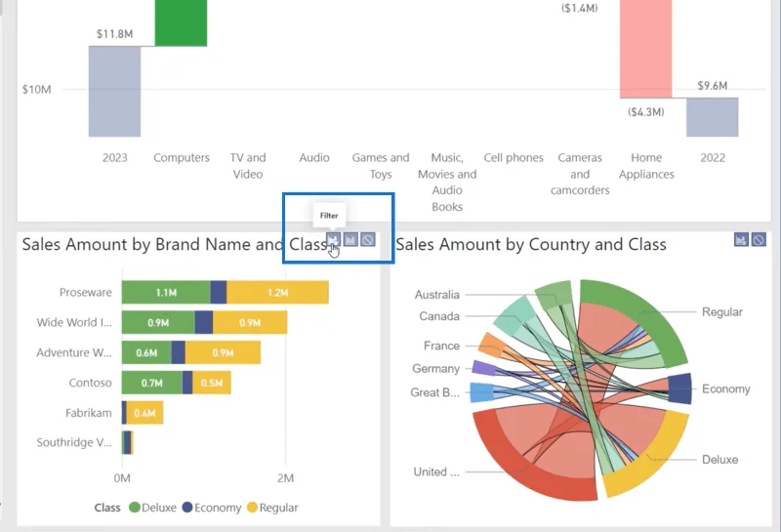Select the purple Germany chord arc
Image resolution: width=781 pixels, height=532 pixels.
[484, 369]
